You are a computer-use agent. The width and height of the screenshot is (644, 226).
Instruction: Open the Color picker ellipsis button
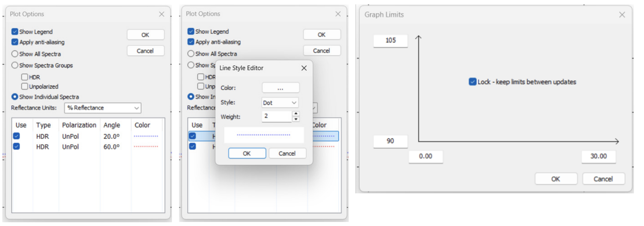point(280,88)
